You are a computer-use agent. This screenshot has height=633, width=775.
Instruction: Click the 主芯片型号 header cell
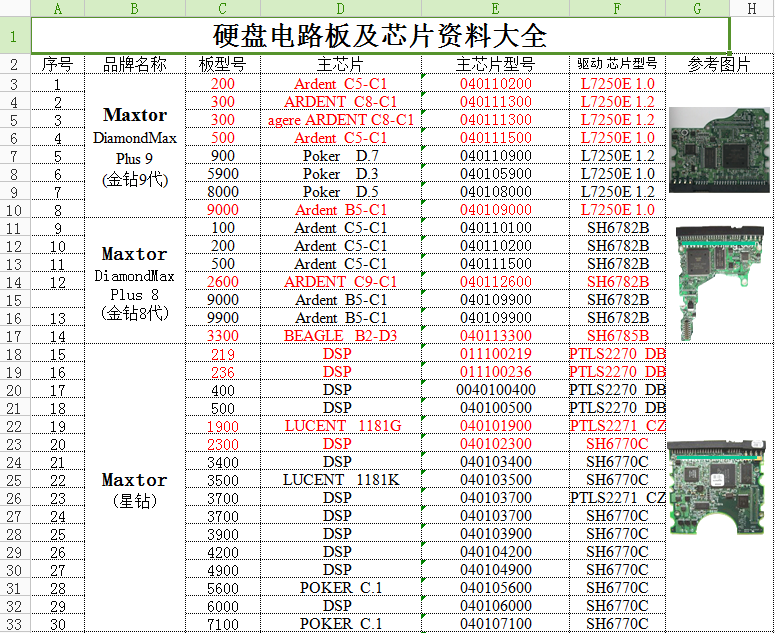click(495, 64)
